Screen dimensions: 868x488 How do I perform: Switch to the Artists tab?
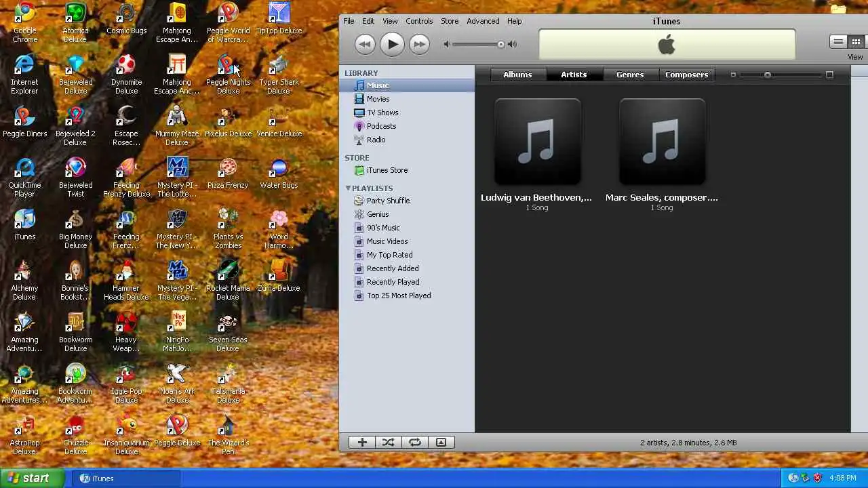[x=574, y=75]
